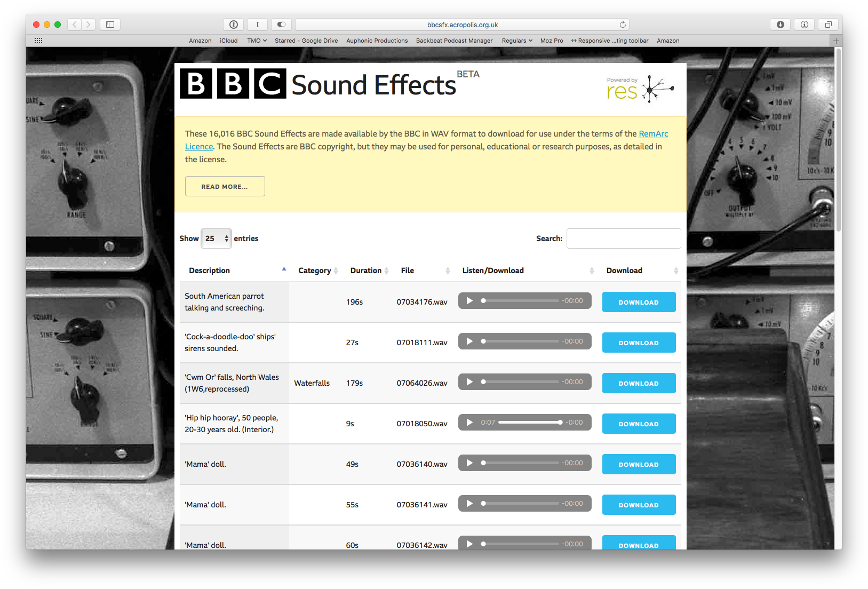Open the Show 25 entries dropdown
This screenshot has width=868, height=589.
pos(216,238)
